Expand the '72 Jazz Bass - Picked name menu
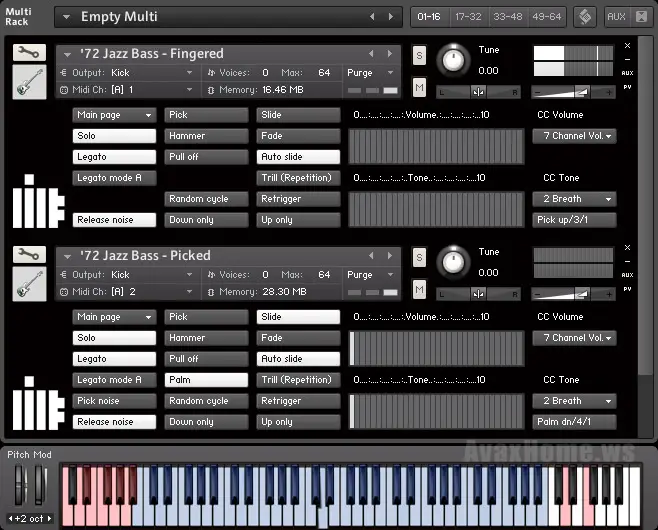Image resolution: width=658 pixels, height=530 pixels. pyautogui.click(x=67, y=256)
